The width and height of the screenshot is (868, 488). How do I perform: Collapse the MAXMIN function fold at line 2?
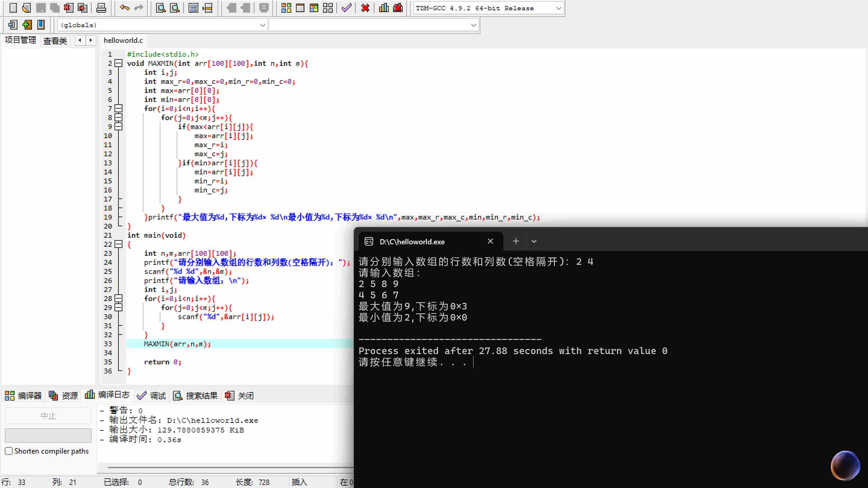point(118,63)
